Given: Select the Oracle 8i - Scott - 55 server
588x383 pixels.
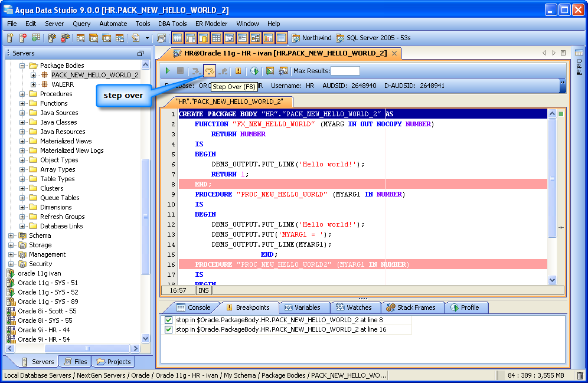Looking at the screenshot, I should pyautogui.click(x=47, y=311).
